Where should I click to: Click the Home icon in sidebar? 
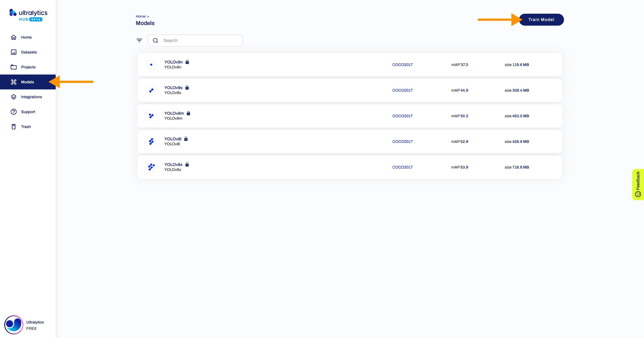(13, 37)
